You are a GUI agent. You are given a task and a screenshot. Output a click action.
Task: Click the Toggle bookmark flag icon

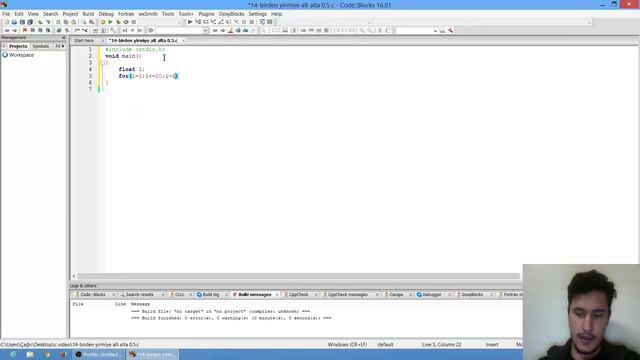pyautogui.click(x=25, y=31)
